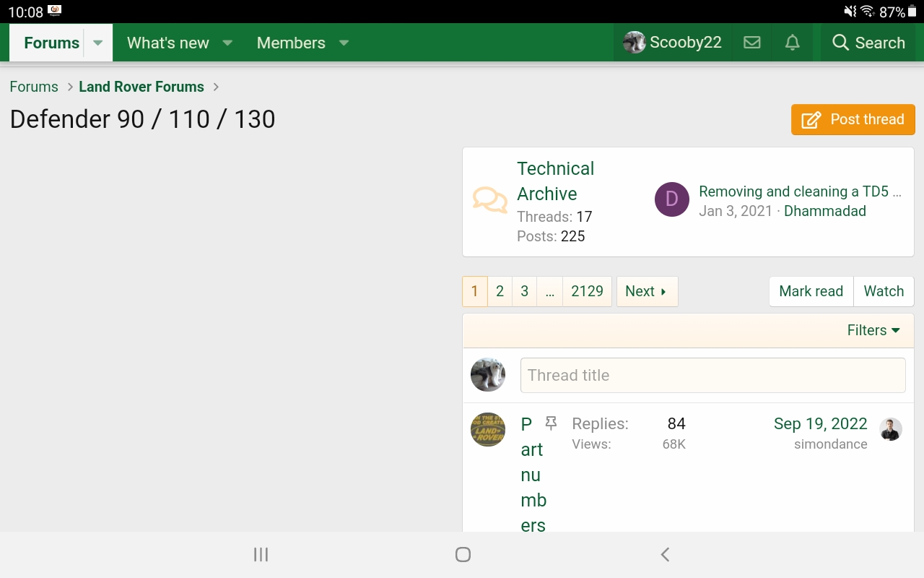The height and width of the screenshot is (578, 924).
Task: Open the page jump ellipsis in pagination
Action: [550, 291]
